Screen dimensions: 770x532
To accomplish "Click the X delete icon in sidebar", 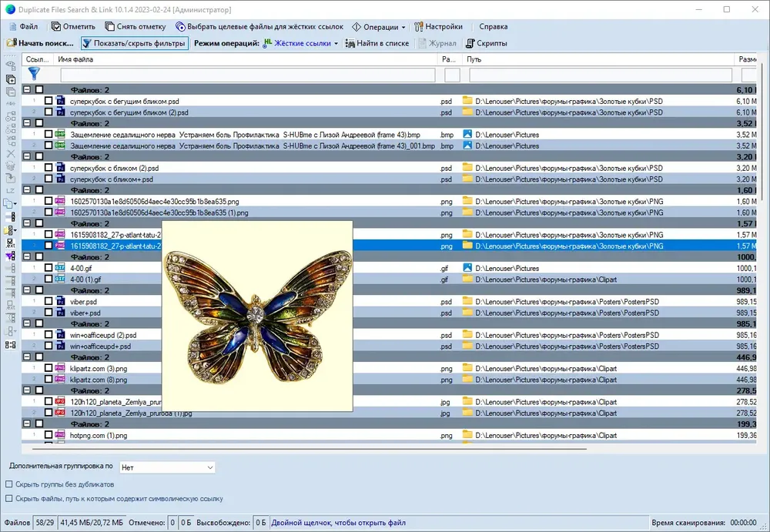I will click(x=10, y=154).
